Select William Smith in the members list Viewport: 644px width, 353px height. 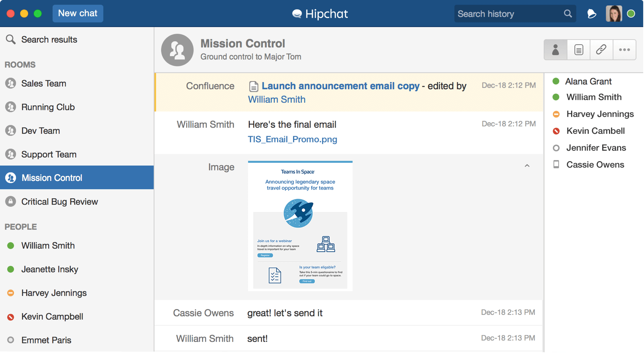tap(594, 97)
